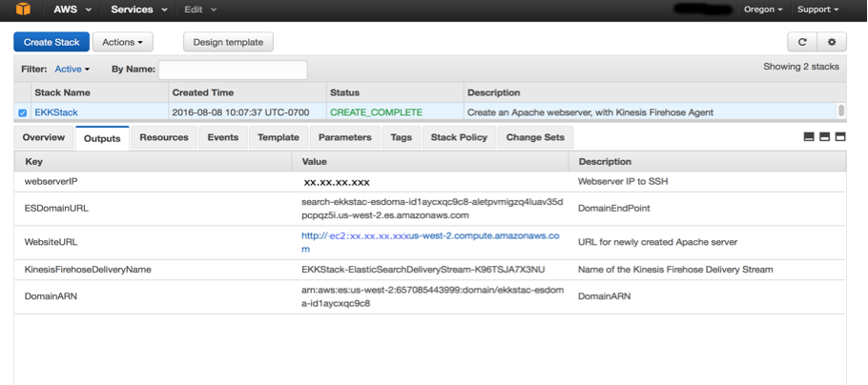This screenshot has height=385, width=868.
Task: Expand the Support menu
Action: (x=817, y=10)
